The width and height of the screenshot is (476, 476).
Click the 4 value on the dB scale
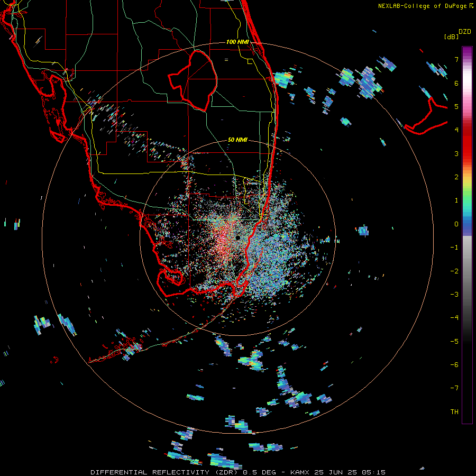[x=456, y=130]
